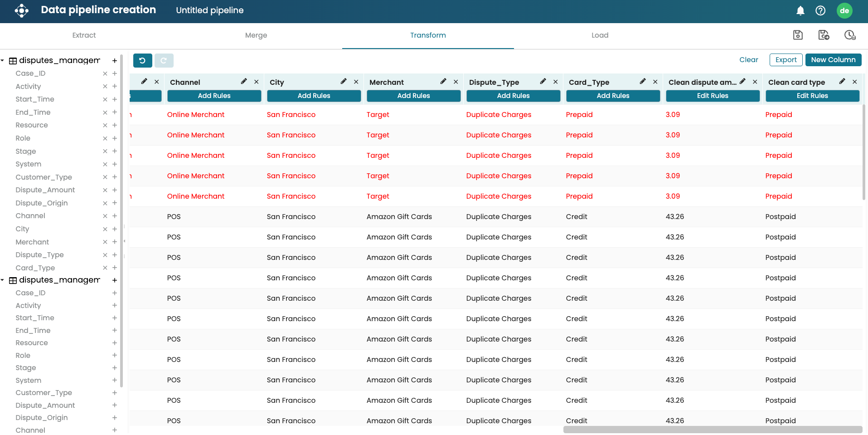Open the notifications bell
Screen dimensions: 868x435
pos(800,10)
